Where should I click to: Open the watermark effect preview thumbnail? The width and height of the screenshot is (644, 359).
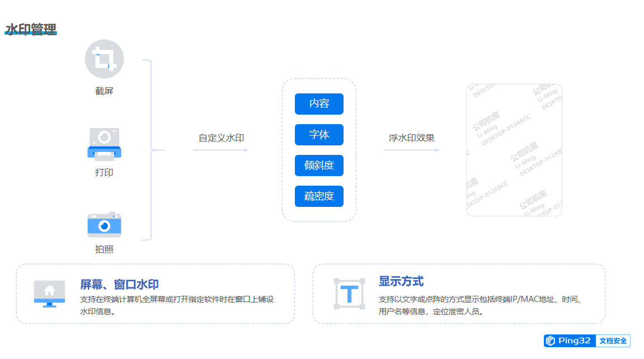click(x=514, y=150)
